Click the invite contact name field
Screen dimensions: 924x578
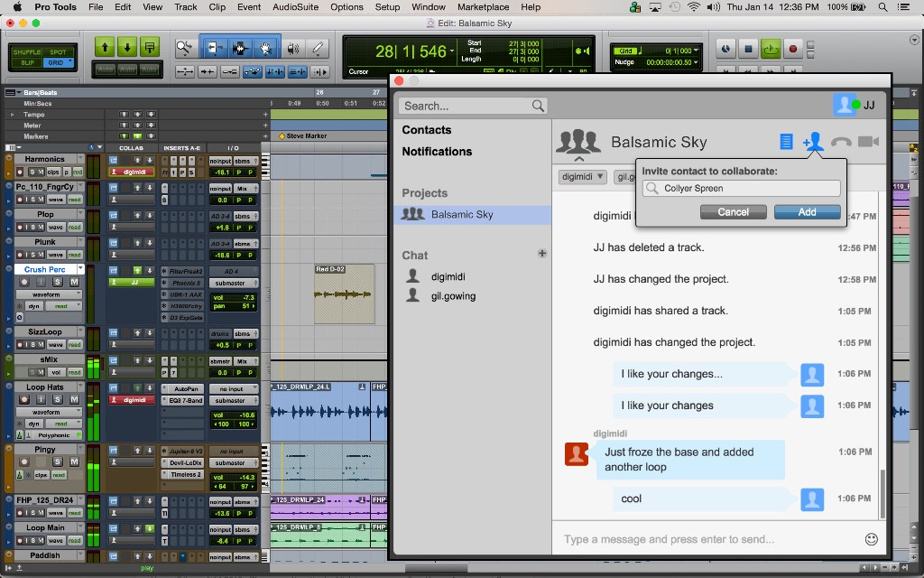pos(742,188)
